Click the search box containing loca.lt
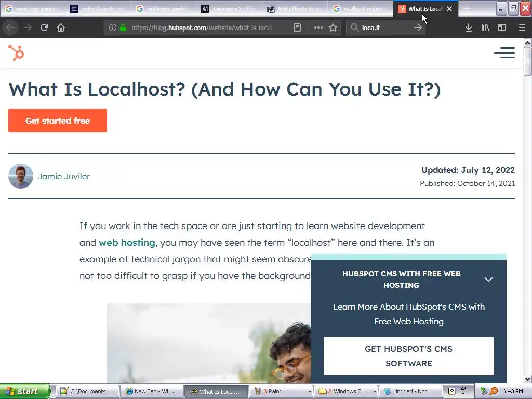 385,28
